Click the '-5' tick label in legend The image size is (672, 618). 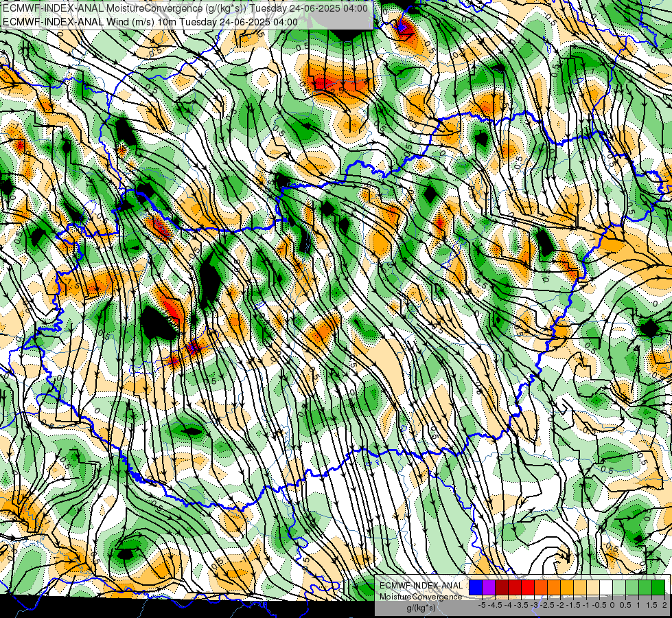point(482,605)
